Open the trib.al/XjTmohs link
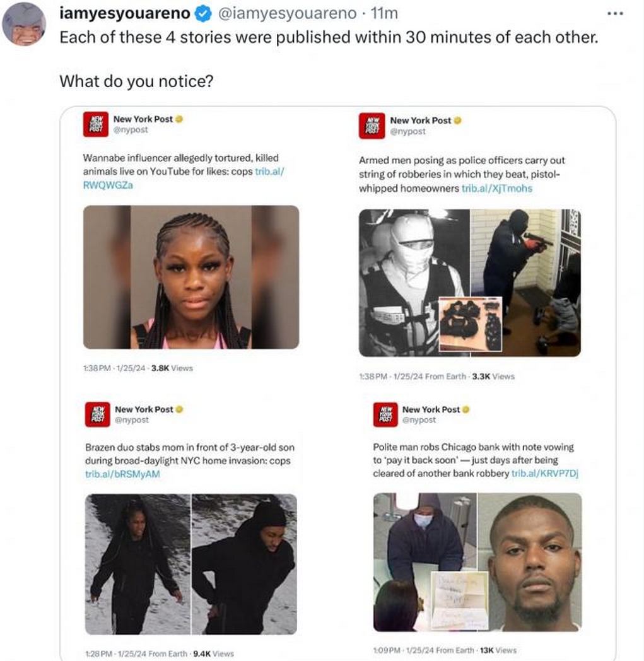The image size is (644, 661). [497, 189]
